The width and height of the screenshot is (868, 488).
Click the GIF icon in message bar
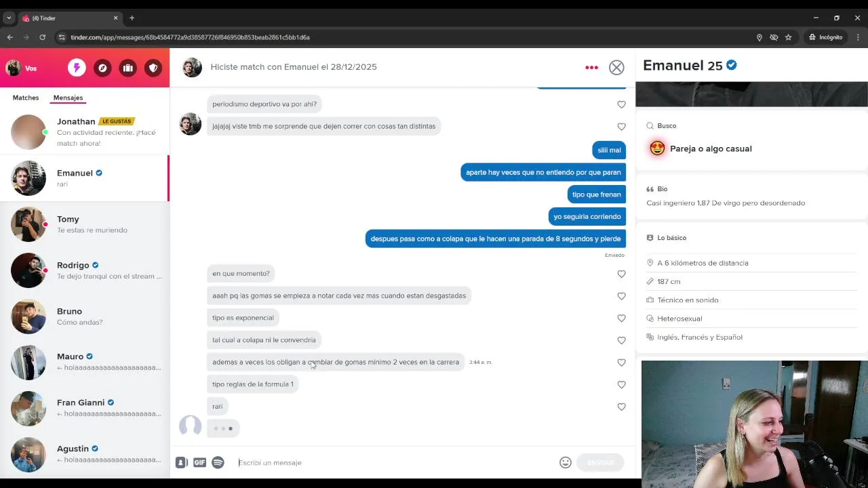tap(199, 462)
